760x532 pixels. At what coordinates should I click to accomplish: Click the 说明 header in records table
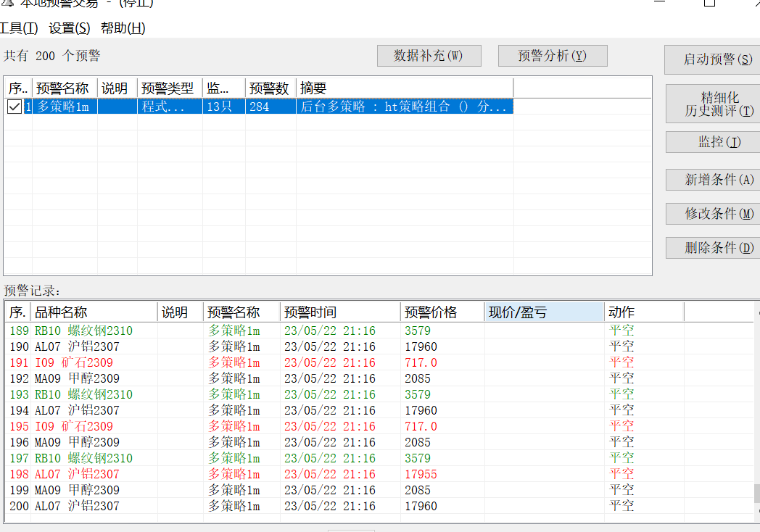[x=181, y=312]
